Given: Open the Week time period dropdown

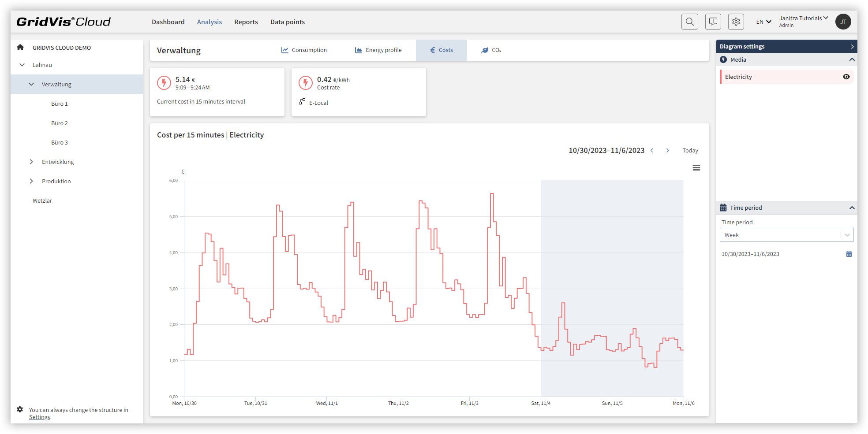Looking at the screenshot, I should (x=786, y=235).
